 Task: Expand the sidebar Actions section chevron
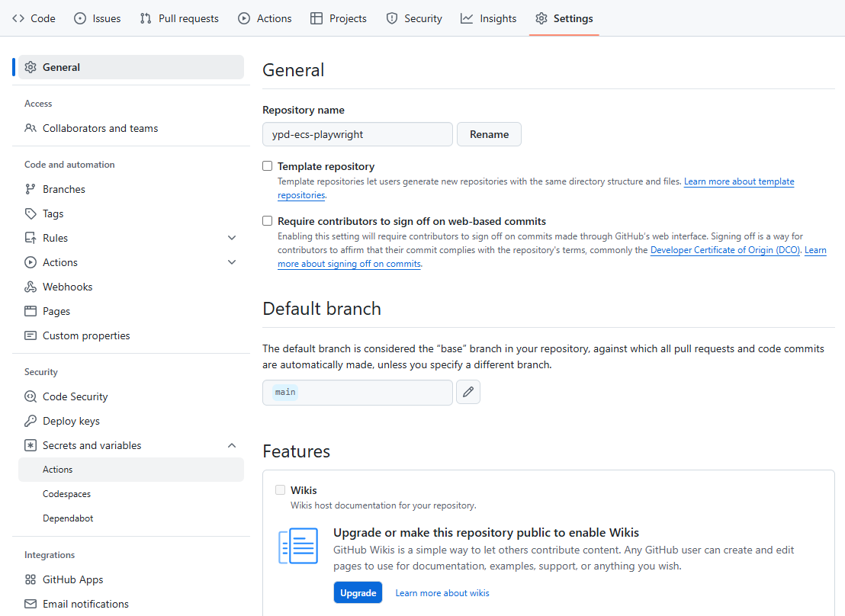point(232,262)
